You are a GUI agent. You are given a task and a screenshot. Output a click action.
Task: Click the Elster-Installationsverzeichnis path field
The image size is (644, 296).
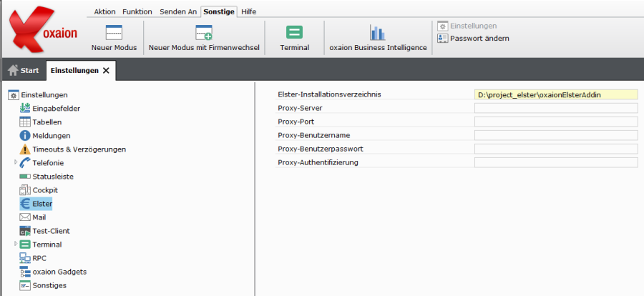pos(556,95)
